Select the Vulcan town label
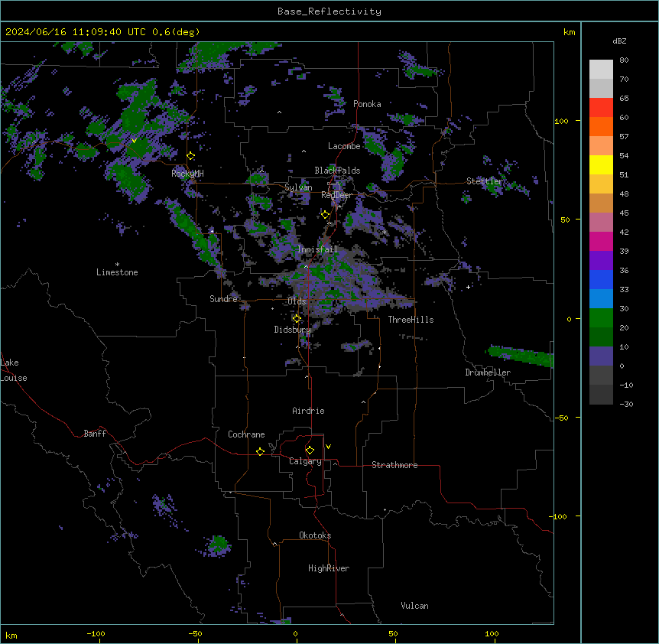Screen dimensions: 659x644 click(x=415, y=606)
